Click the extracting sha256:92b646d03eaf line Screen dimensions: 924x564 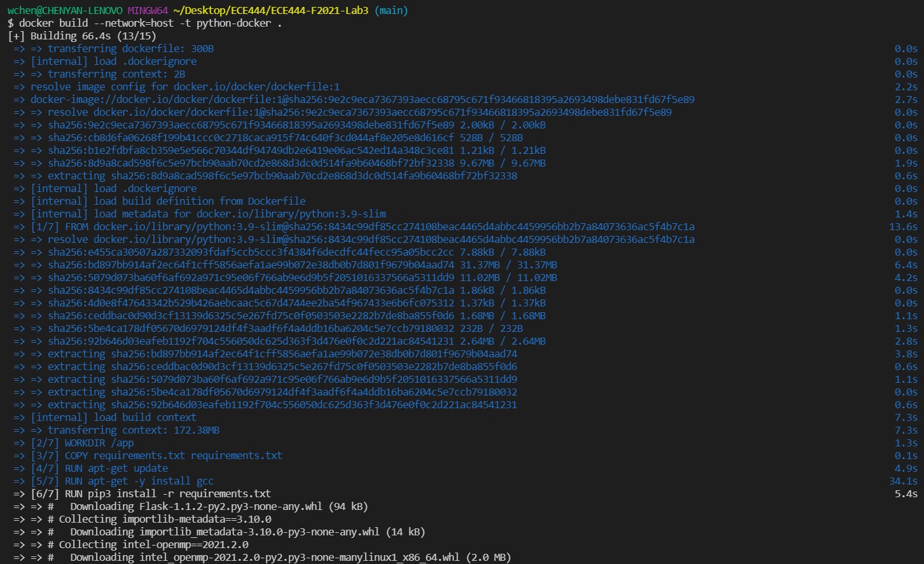point(265,405)
